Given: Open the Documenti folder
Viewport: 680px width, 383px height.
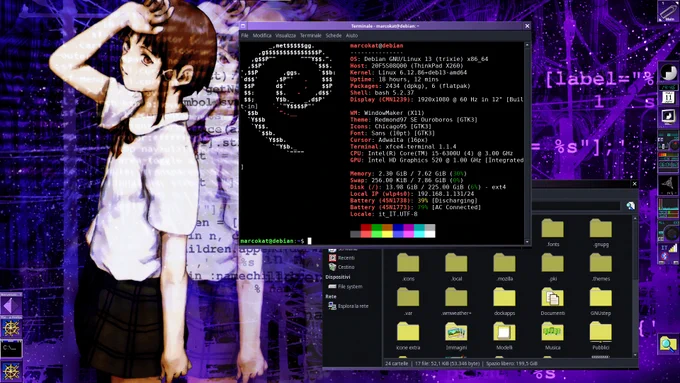Looking at the screenshot, I should click(552, 301).
